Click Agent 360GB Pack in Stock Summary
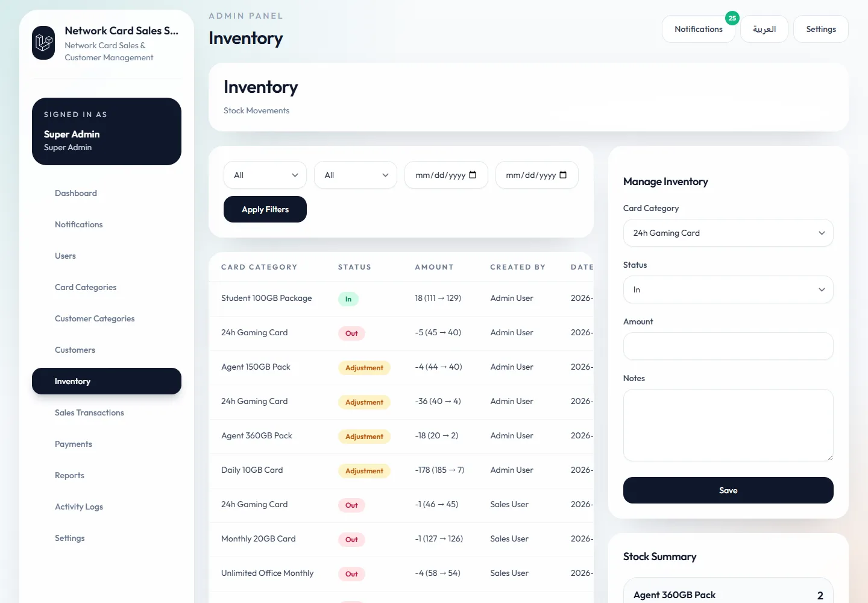 point(675,595)
